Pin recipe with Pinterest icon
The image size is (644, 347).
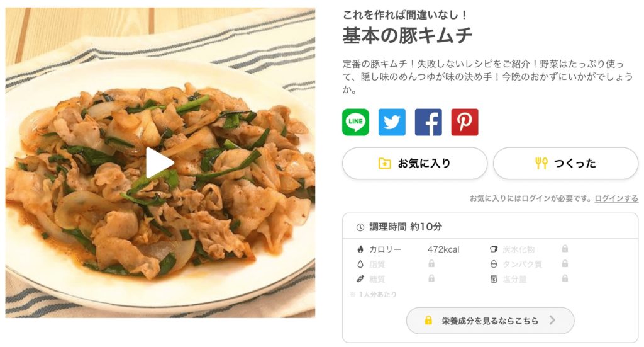465,122
